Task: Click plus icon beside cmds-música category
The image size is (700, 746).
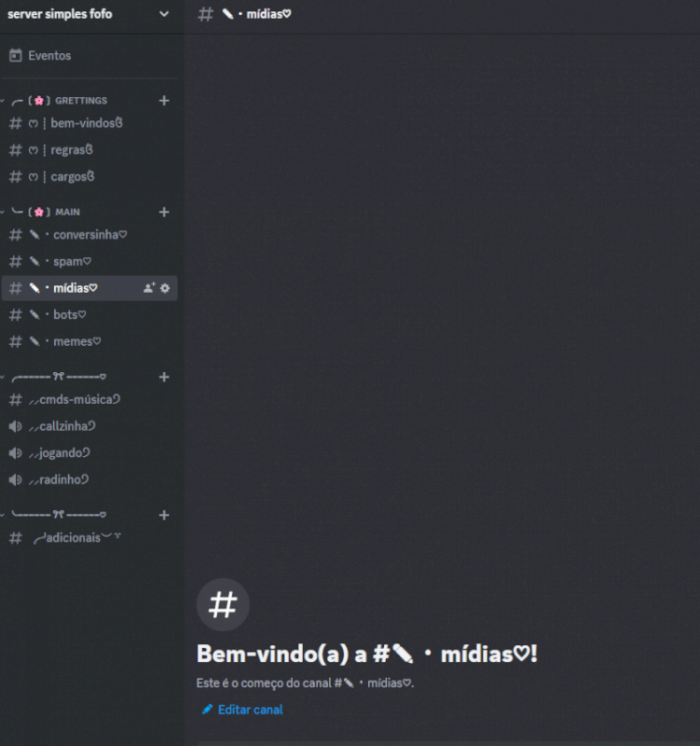Action: coord(164,378)
